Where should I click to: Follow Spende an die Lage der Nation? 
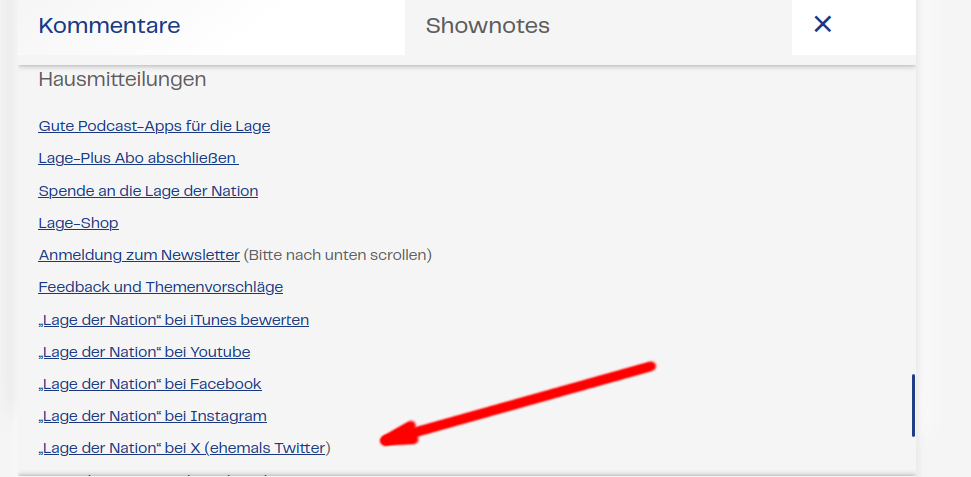coord(148,190)
